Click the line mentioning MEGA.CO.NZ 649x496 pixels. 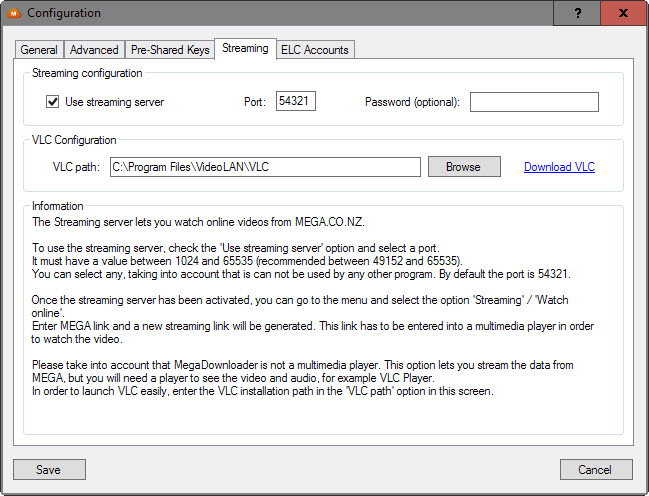[x=198, y=222]
